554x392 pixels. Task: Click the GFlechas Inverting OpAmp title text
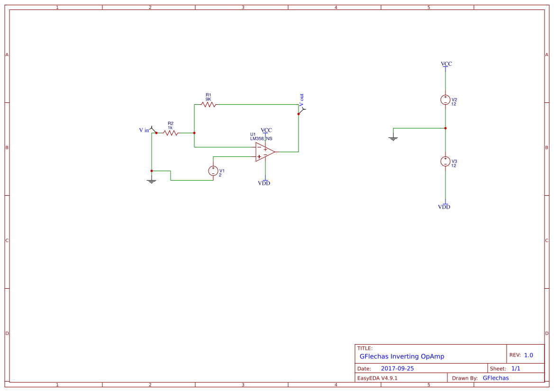(402, 356)
